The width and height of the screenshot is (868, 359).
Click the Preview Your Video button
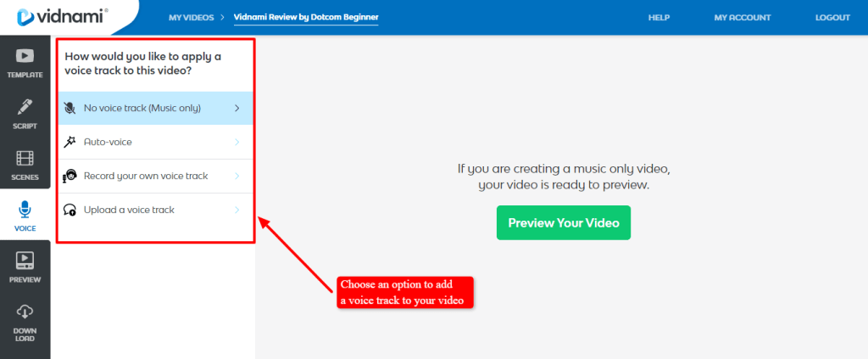[564, 222]
